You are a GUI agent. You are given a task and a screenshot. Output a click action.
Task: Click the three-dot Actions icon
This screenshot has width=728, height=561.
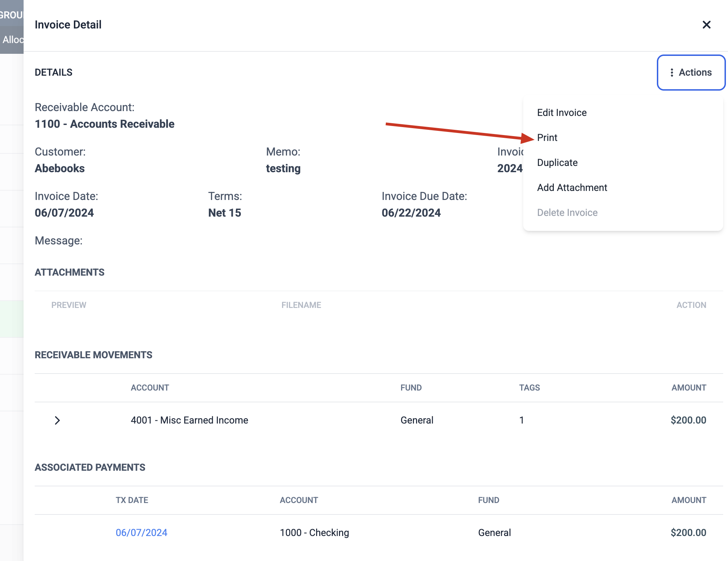[672, 73]
